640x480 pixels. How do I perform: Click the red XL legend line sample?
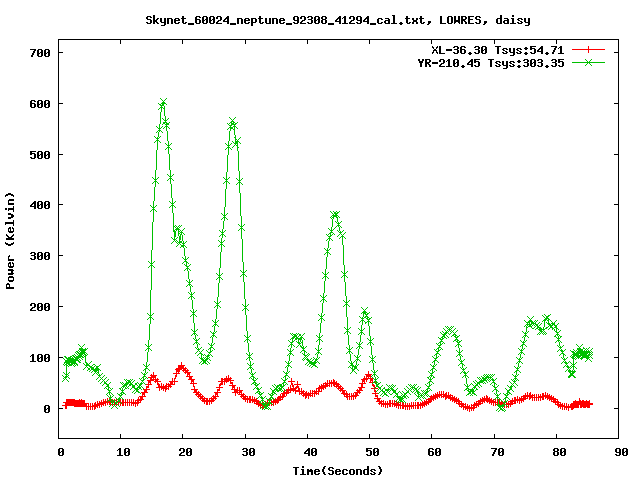(588, 50)
